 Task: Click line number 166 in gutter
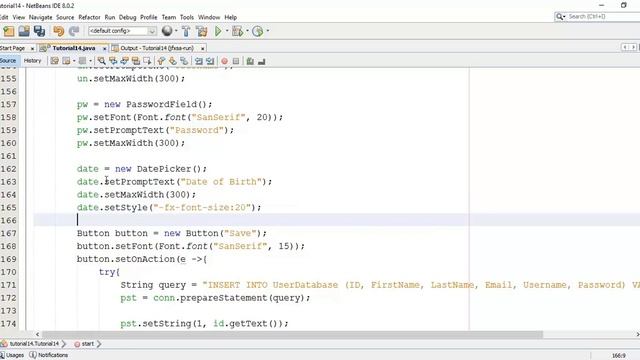click(8, 220)
